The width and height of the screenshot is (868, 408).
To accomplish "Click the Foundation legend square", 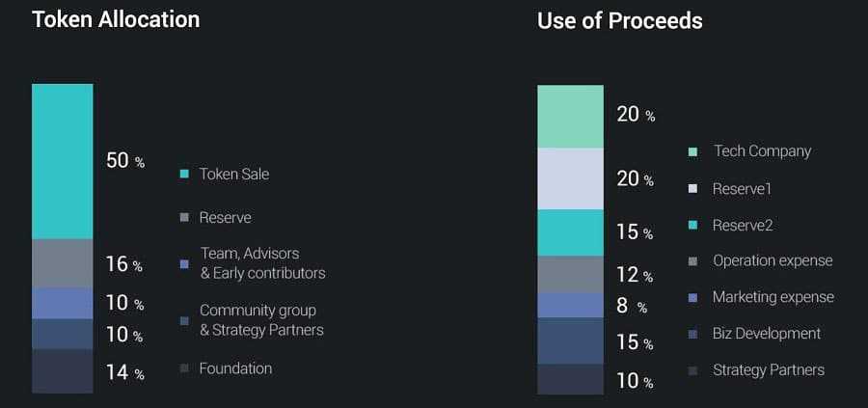I will click(184, 368).
